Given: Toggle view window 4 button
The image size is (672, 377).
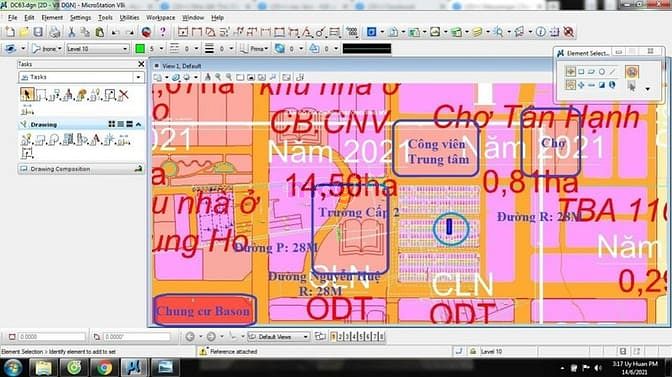Looking at the screenshot, I should (x=354, y=337).
